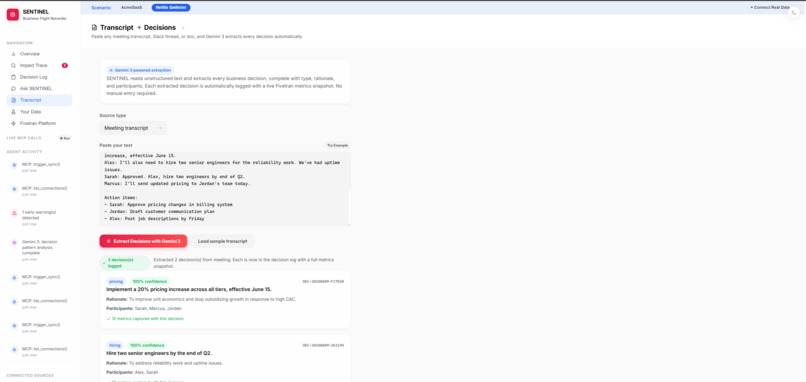The height and width of the screenshot is (382, 806).
Task: Click the Connect Real Data link
Action: (769, 8)
